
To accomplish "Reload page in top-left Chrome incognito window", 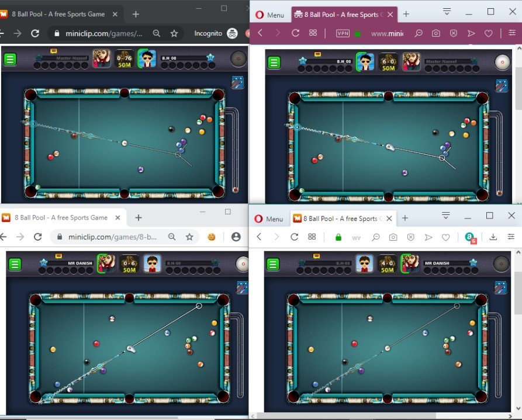I will coord(35,33).
